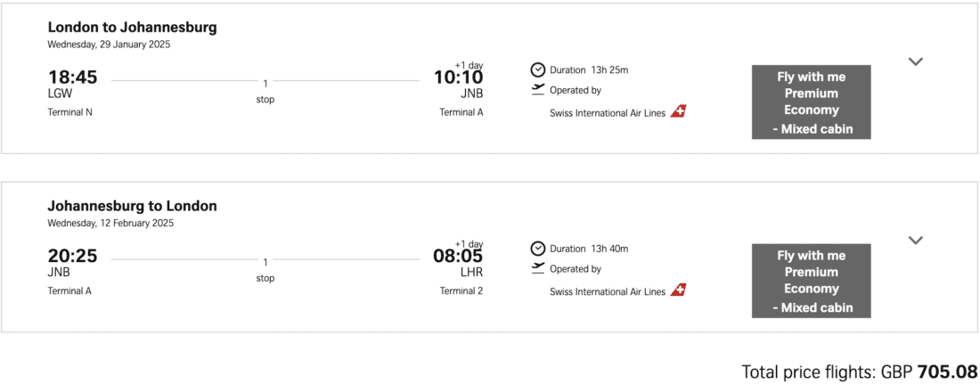
Task: Click the Swiss logo on the outbound flight
Action: pos(679,112)
